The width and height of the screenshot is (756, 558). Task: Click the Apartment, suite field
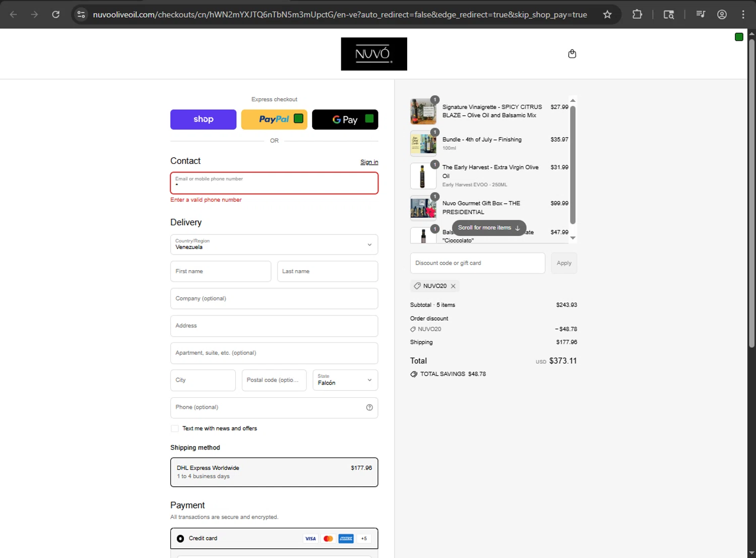tap(274, 353)
